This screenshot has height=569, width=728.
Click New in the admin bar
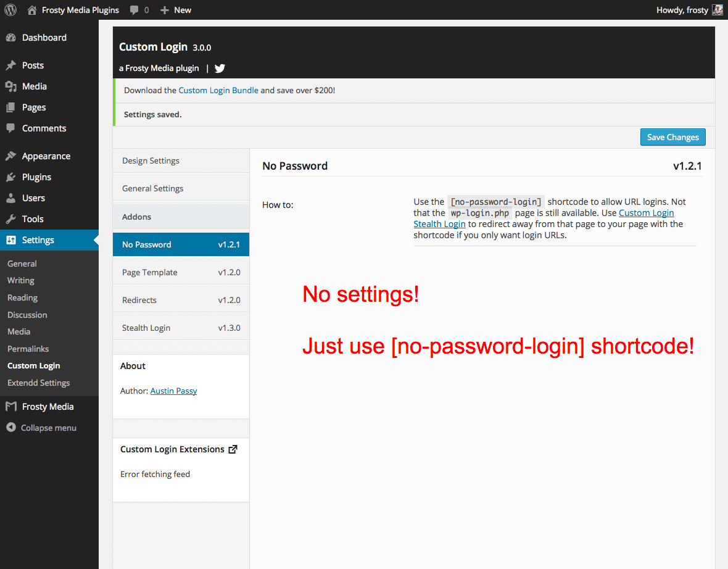[183, 10]
